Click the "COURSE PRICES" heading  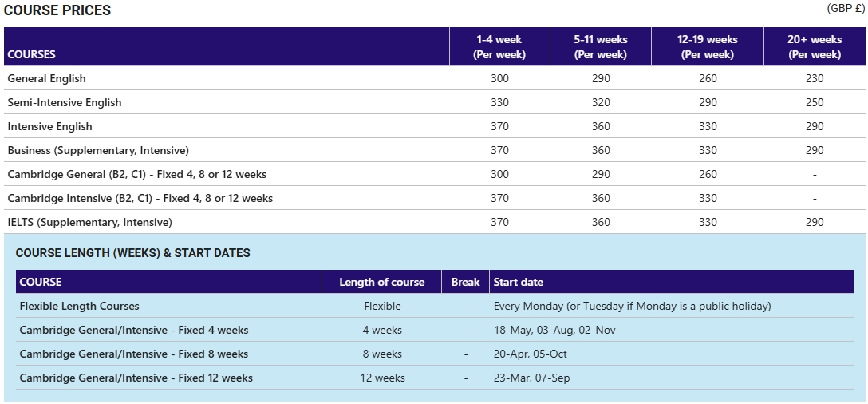point(57,11)
